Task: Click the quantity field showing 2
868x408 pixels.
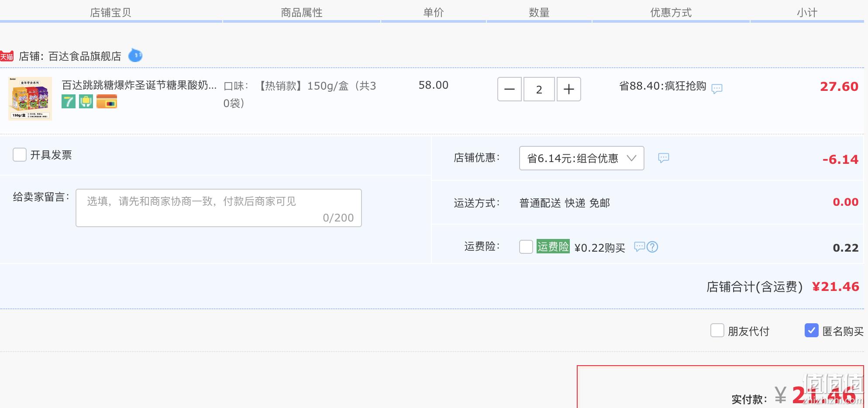Action: tap(539, 89)
